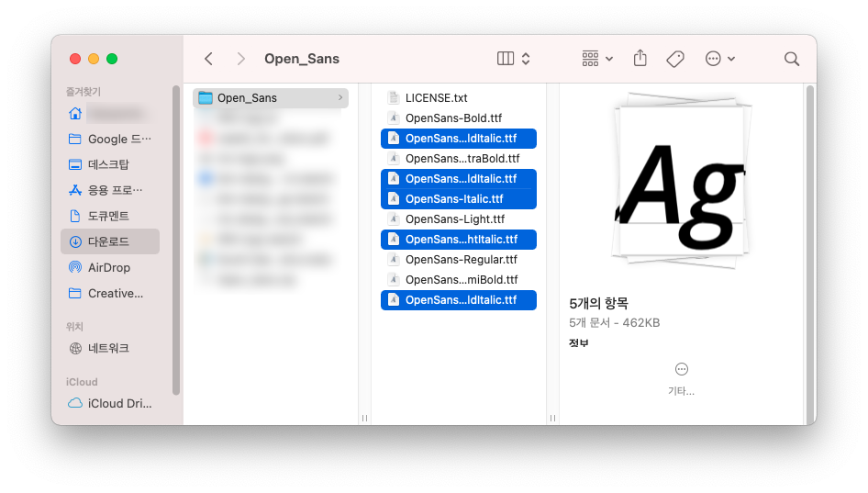The width and height of the screenshot is (868, 493).
Task: Click the Share toolbar icon
Action: coord(640,58)
